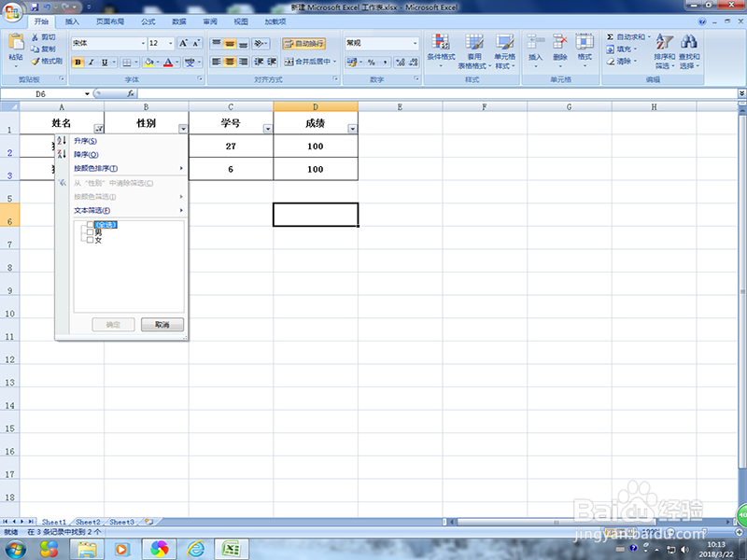This screenshot has height=560, width=747.
Task: Choose 降序(O) sort descending menu item
Action: (121, 154)
